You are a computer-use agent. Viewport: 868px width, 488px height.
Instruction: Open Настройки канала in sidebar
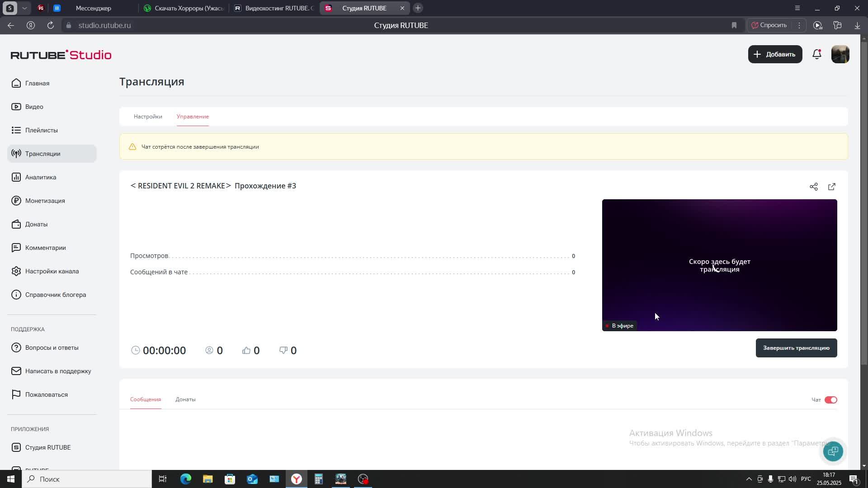pyautogui.click(x=52, y=271)
